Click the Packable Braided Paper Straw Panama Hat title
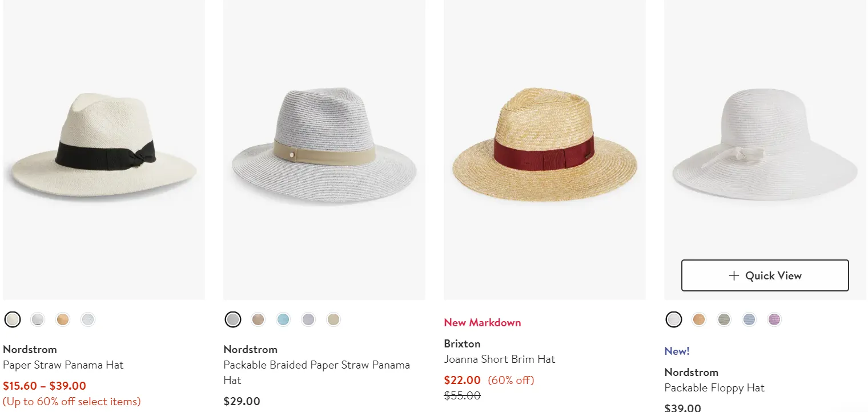 pyautogui.click(x=316, y=372)
